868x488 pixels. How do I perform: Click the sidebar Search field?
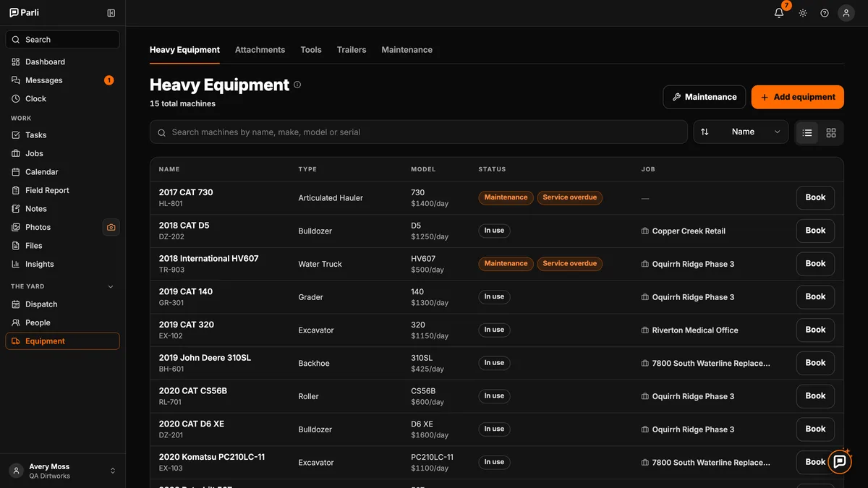point(62,40)
